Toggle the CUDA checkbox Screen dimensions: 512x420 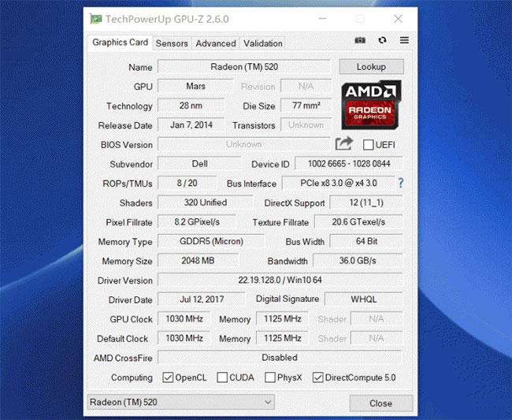222,377
